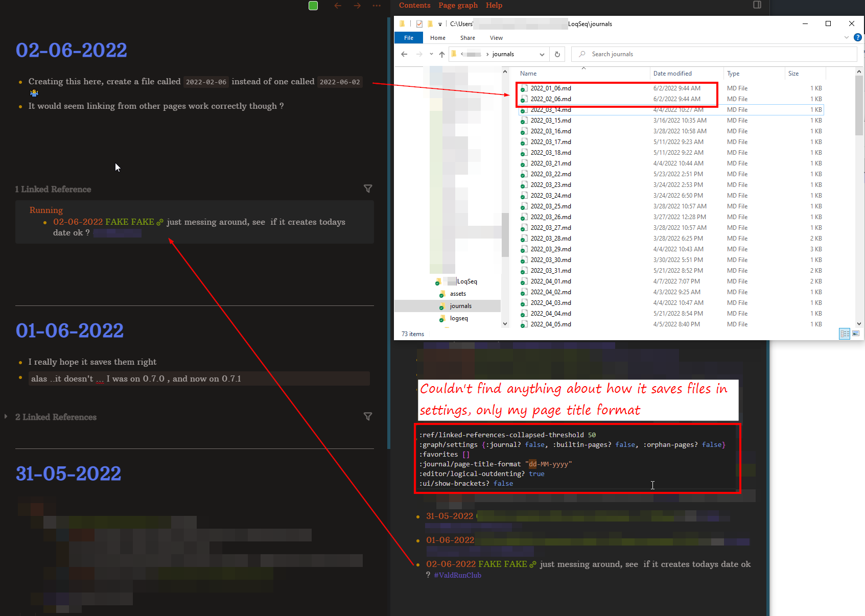Click the #ValdRunClub tag
865x616 pixels.
coord(457,575)
